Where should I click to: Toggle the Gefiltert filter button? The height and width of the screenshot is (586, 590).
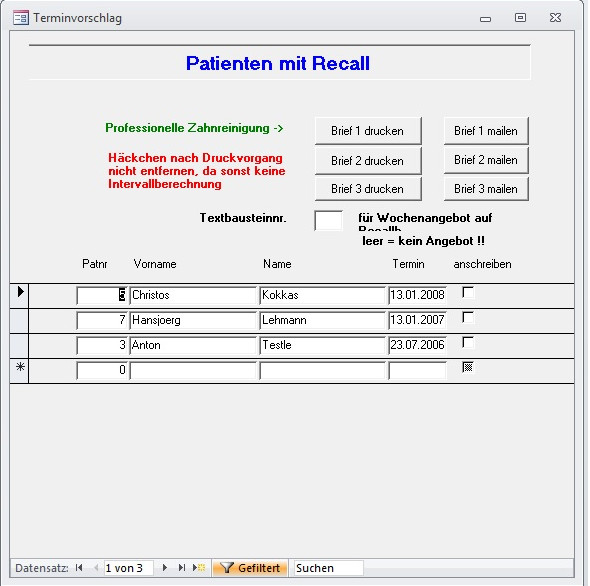pyautogui.click(x=250, y=568)
